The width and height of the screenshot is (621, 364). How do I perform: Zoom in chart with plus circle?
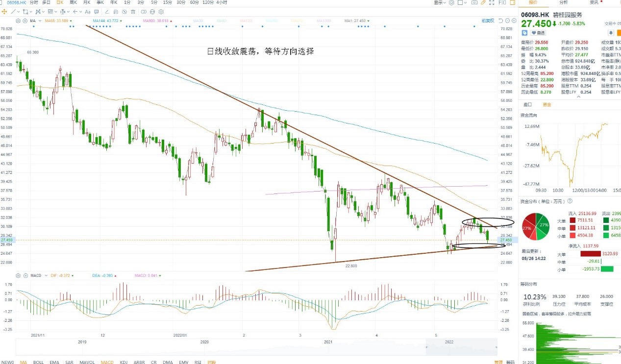pos(514,21)
